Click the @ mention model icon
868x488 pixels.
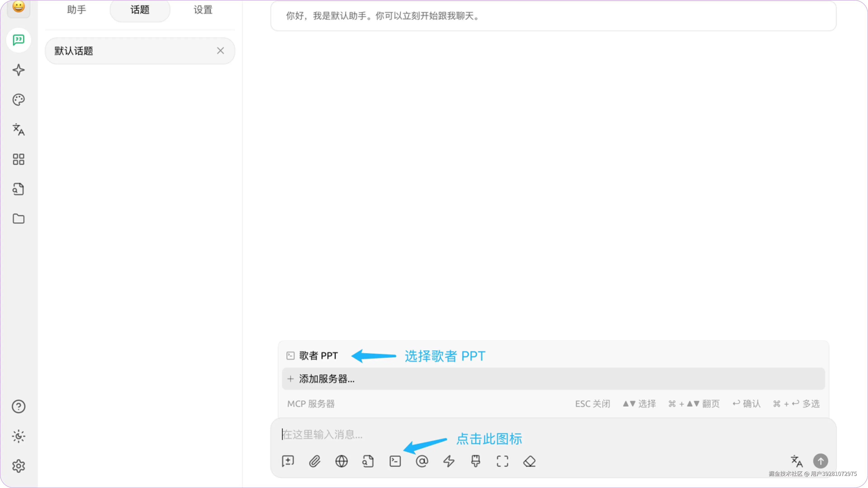click(422, 461)
